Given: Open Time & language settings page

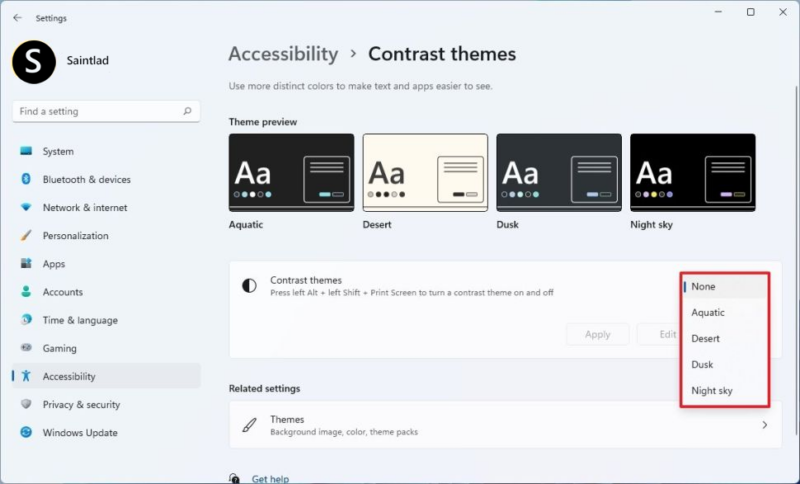Looking at the screenshot, I should pos(80,321).
